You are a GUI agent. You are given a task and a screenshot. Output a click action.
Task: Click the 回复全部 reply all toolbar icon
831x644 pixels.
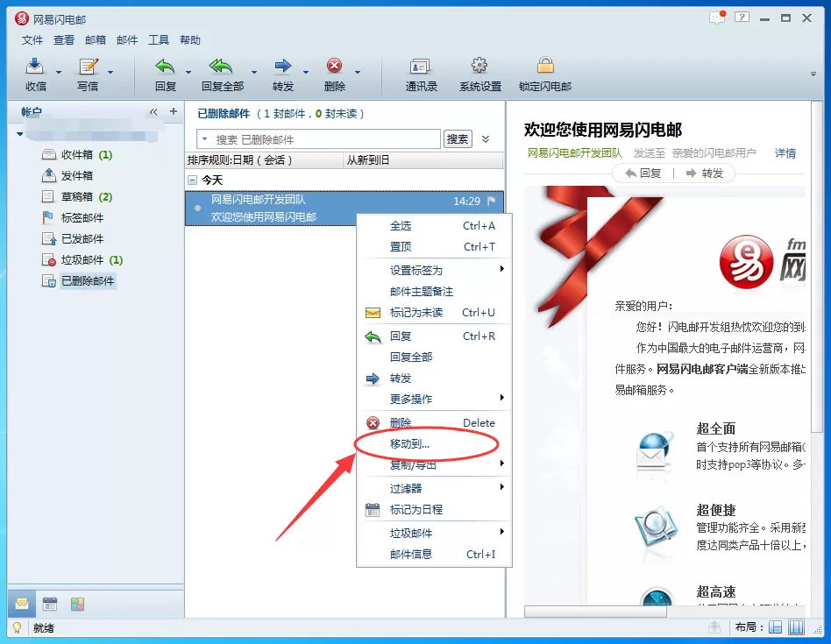click(x=221, y=67)
